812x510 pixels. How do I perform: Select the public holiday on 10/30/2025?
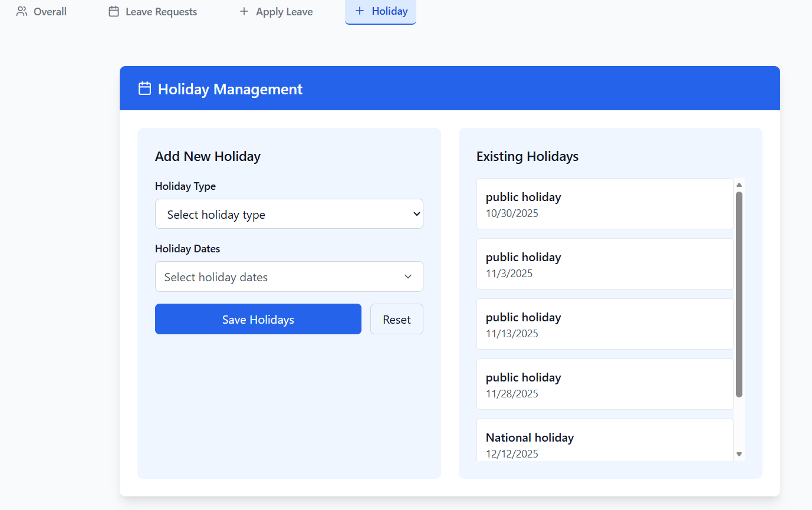point(604,204)
